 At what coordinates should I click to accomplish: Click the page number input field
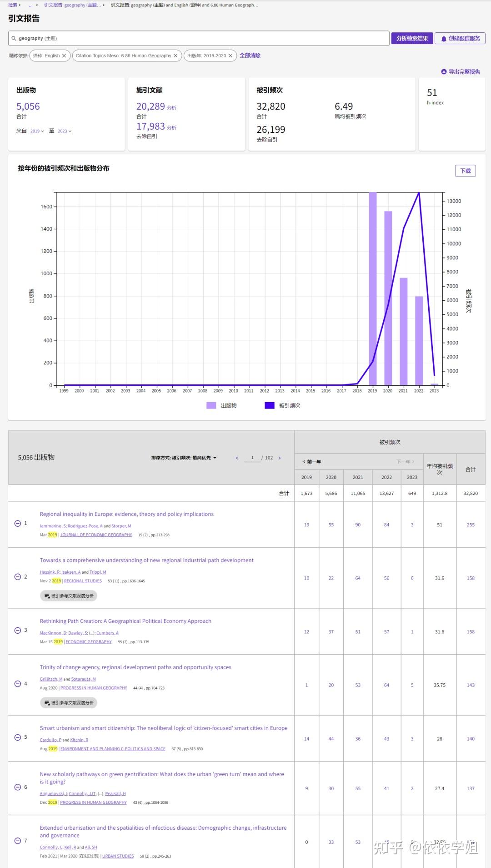click(252, 458)
